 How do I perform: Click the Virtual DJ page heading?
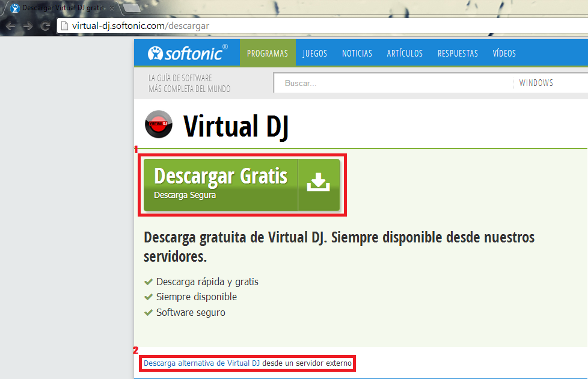[236, 126]
